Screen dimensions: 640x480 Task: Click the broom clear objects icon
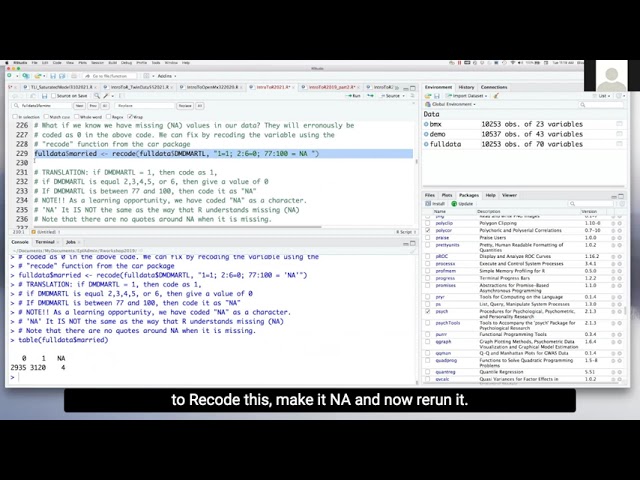click(496, 96)
